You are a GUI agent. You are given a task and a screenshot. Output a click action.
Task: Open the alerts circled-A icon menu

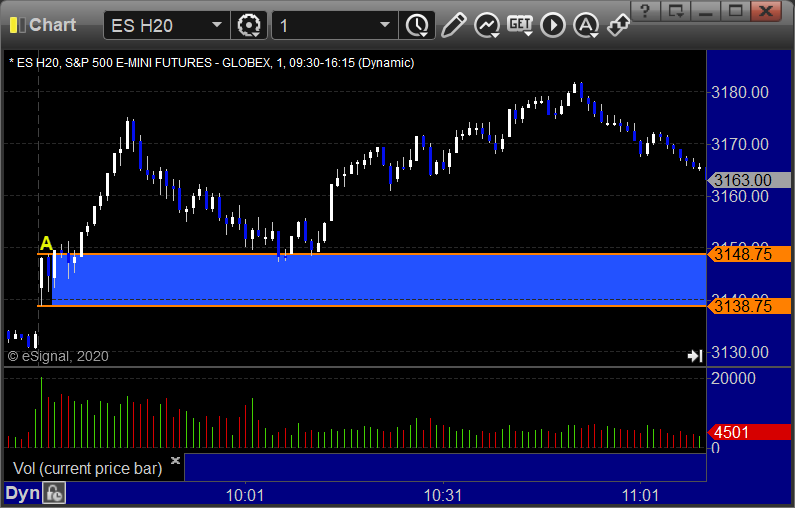coord(586,25)
